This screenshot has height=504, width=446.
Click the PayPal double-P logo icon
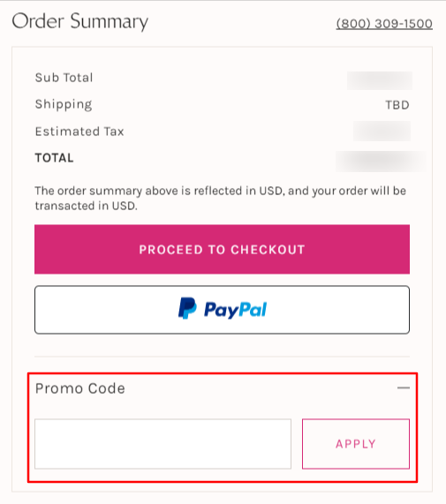pos(187,308)
